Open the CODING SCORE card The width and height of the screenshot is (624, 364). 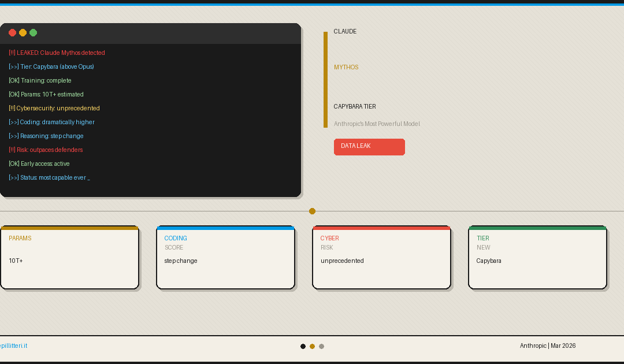point(226,257)
